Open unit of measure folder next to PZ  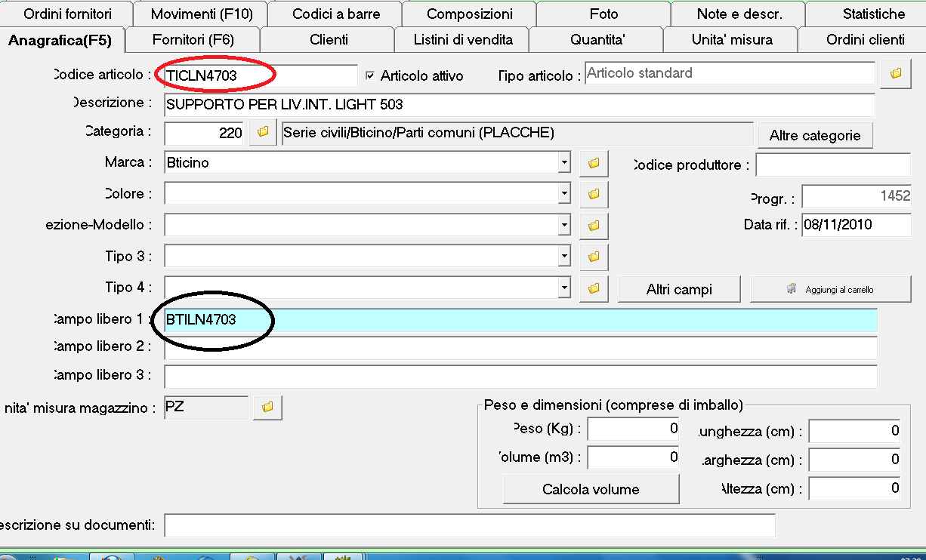[x=267, y=408]
